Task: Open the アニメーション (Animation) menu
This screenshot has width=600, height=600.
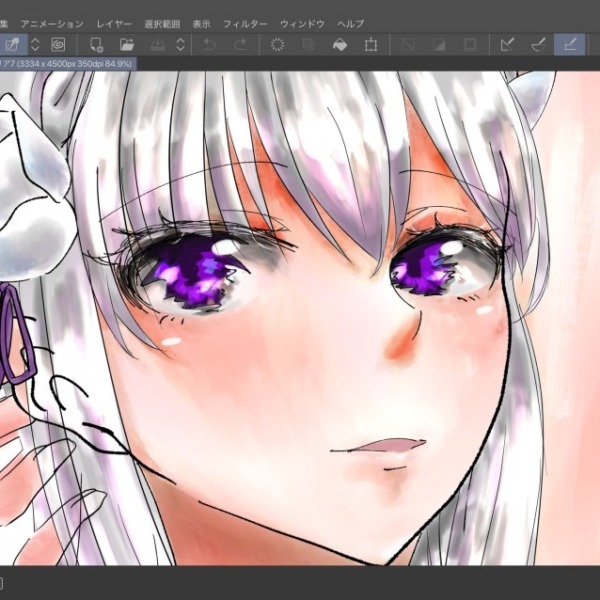Action: [53, 23]
